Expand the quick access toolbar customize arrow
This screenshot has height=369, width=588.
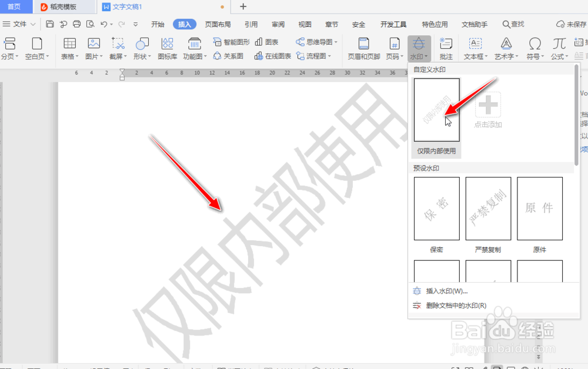(x=135, y=24)
